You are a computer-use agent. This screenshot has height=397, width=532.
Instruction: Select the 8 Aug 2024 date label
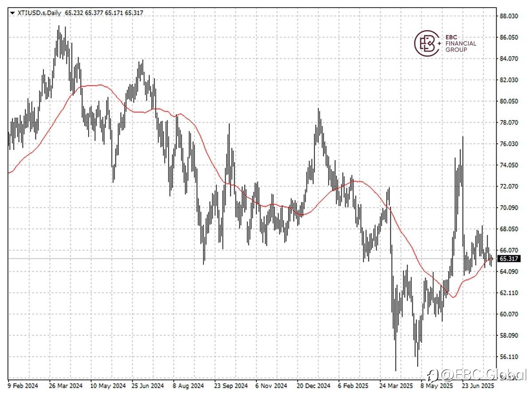(189, 386)
